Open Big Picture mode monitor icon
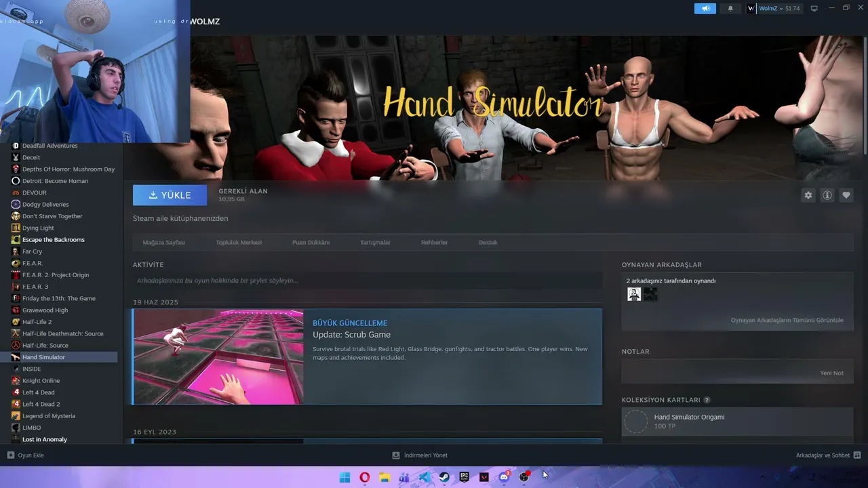 point(814,9)
